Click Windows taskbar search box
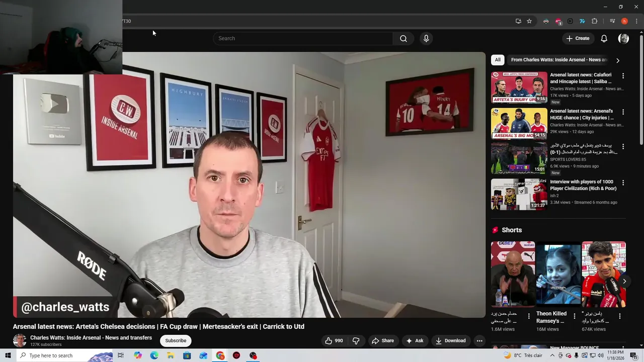This screenshot has width=644, height=362. (64, 355)
